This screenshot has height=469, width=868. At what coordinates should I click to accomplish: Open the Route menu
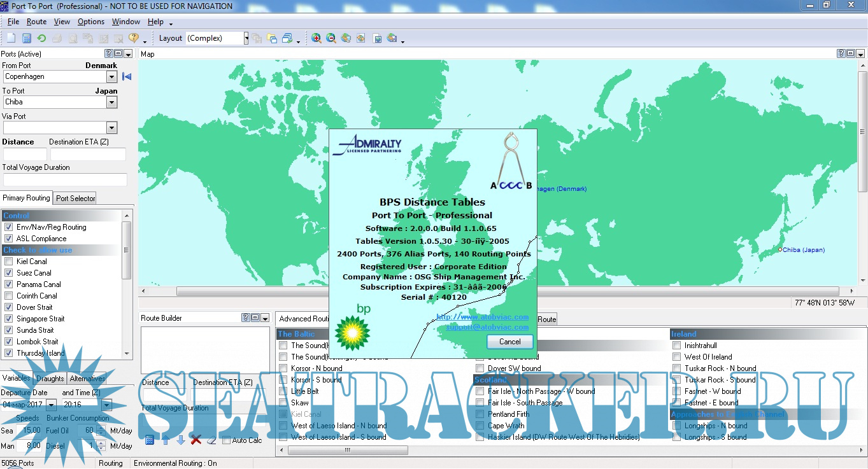pyautogui.click(x=36, y=22)
